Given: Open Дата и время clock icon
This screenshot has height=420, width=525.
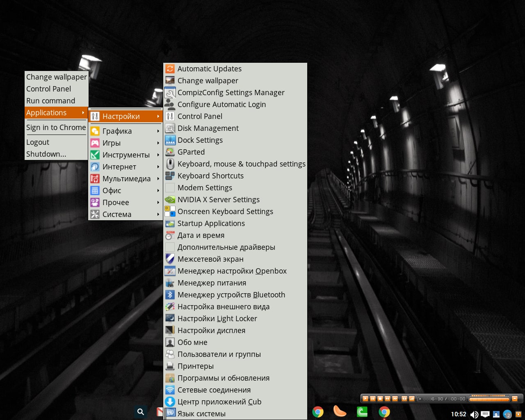Looking at the screenshot, I should 170,235.
